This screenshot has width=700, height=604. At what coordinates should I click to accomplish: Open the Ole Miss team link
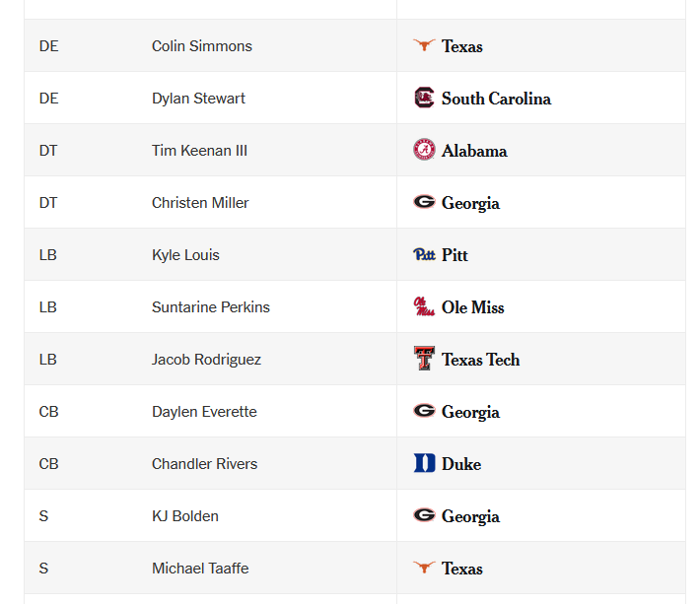point(473,307)
